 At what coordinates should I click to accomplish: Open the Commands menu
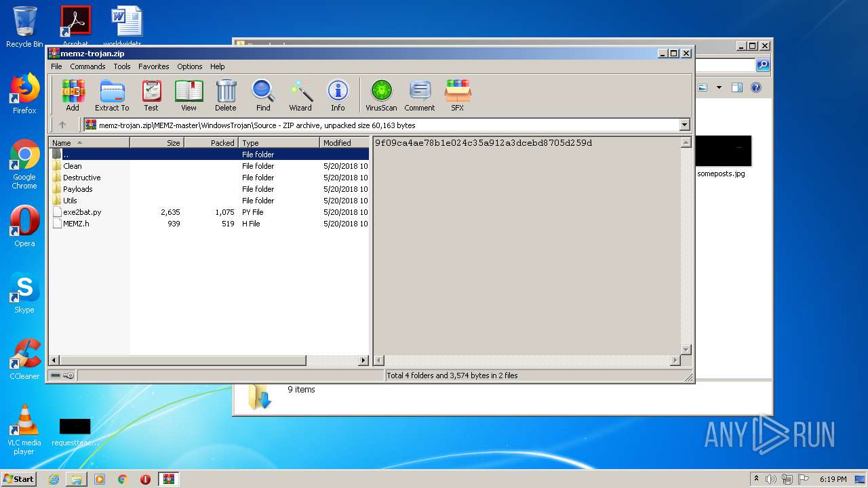tap(87, 66)
